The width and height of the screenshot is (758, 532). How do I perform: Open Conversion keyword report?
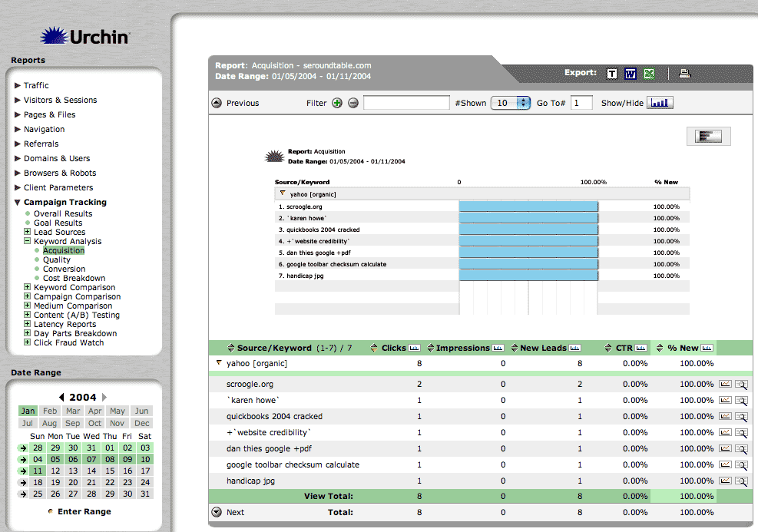click(64, 269)
